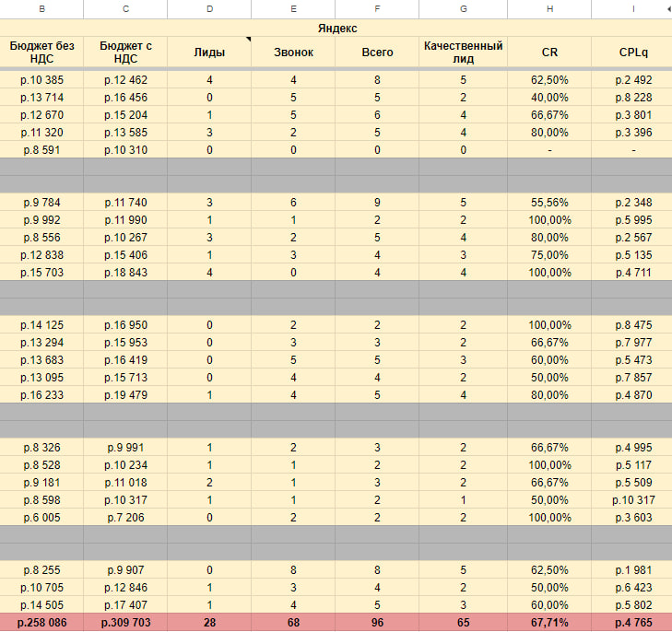Select the Бюджет без НДС header cell
Image resolution: width=672 pixels, height=632 pixels.
tap(41, 52)
